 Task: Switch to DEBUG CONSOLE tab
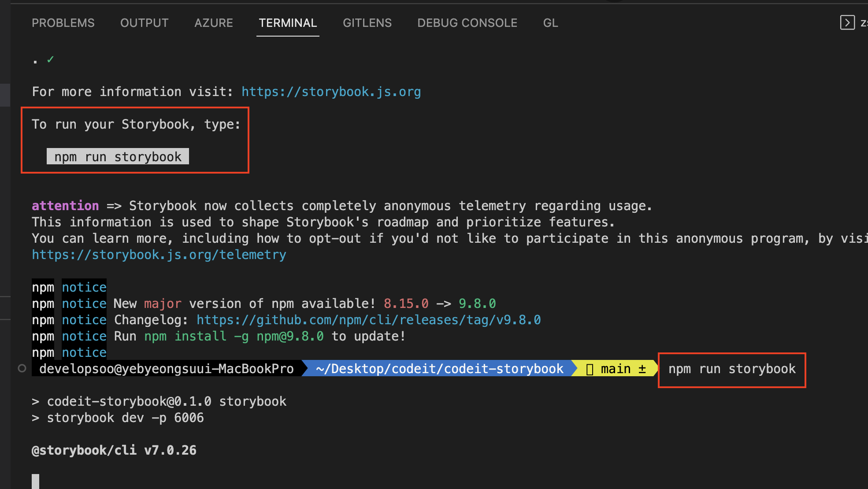pyautogui.click(x=467, y=23)
